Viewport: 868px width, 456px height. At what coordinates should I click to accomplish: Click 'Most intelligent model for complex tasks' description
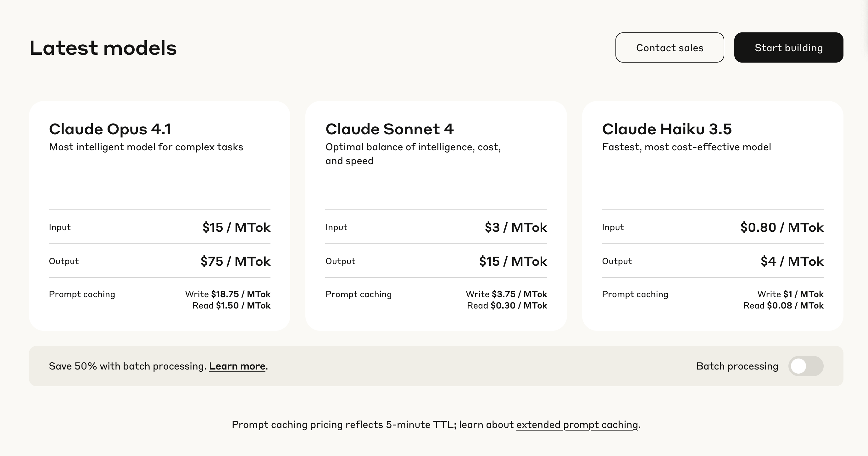[146, 147]
